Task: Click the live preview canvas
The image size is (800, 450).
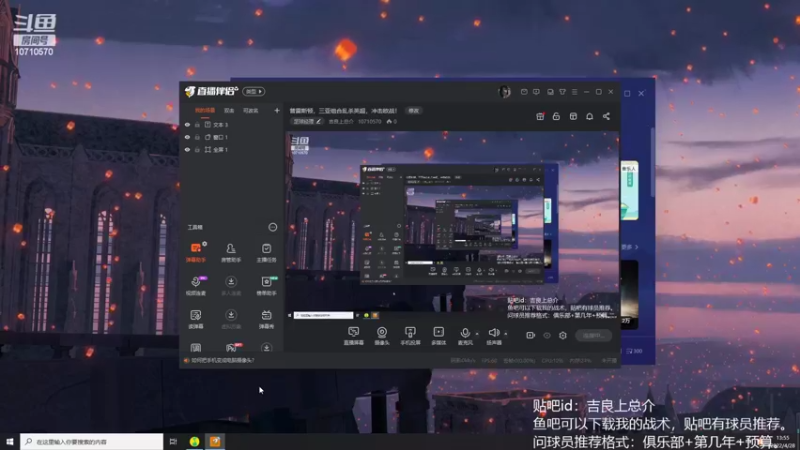Action: coord(452,226)
